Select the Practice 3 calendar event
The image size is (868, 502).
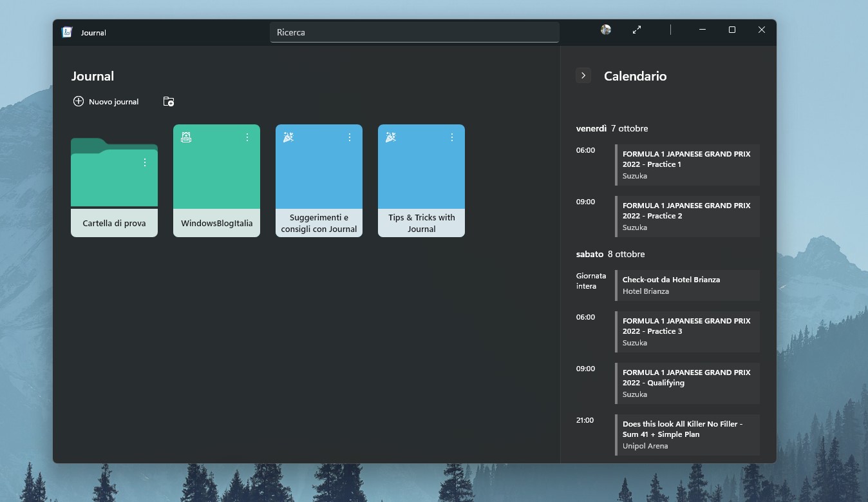[x=688, y=332]
